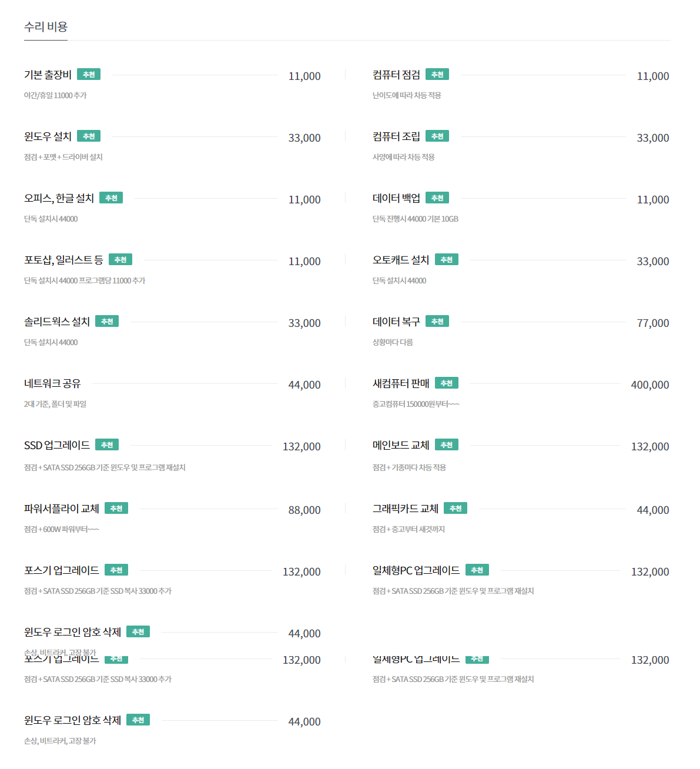
Task: Click the 추천 badge beside 오토캐드 설치
Action: (x=447, y=260)
